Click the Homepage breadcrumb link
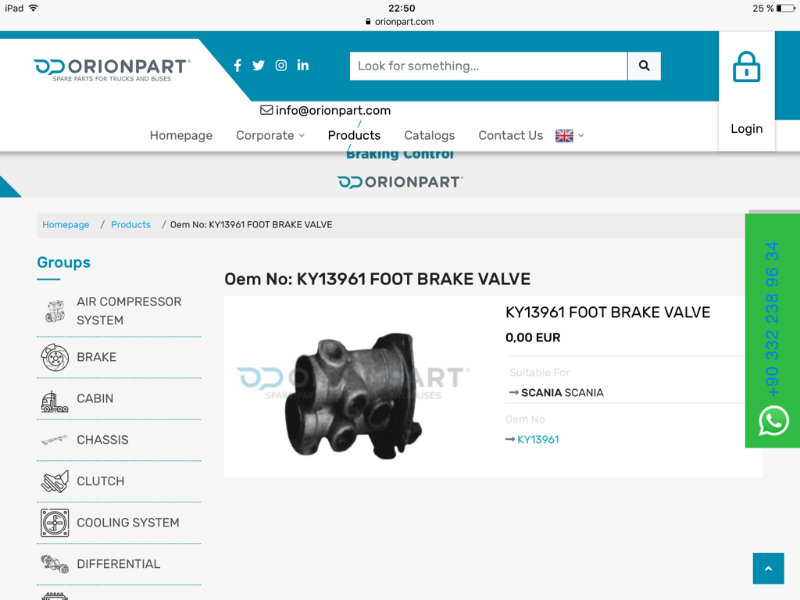The width and height of the screenshot is (800, 600). (66, 225)
